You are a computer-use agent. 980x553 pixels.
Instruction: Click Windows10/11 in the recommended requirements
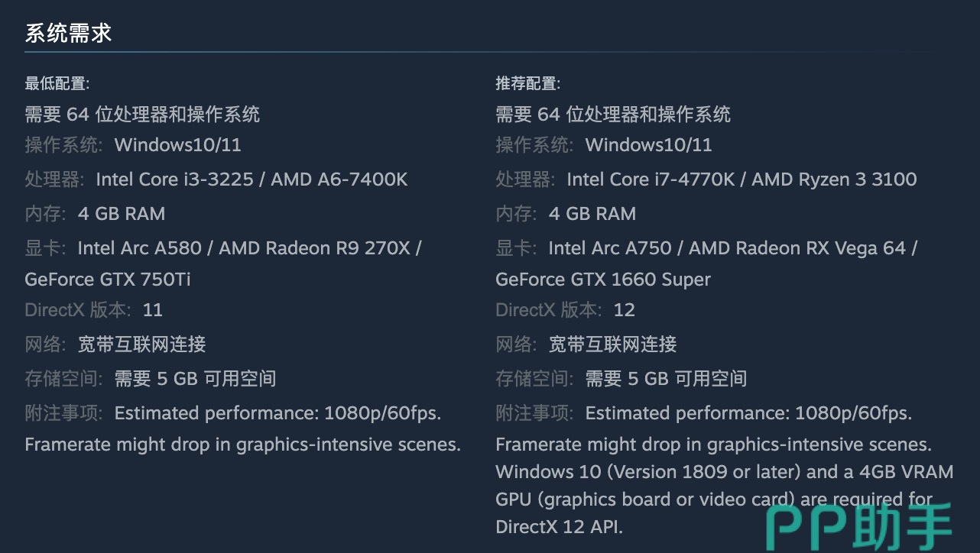click(648, 145)
